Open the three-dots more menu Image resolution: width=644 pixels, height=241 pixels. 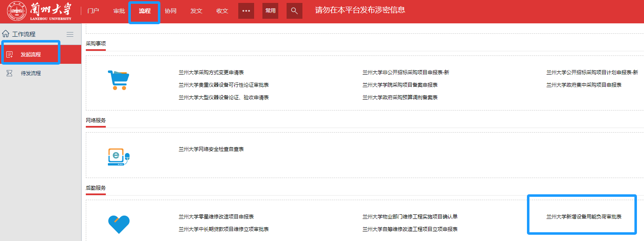tap(246, 11)
